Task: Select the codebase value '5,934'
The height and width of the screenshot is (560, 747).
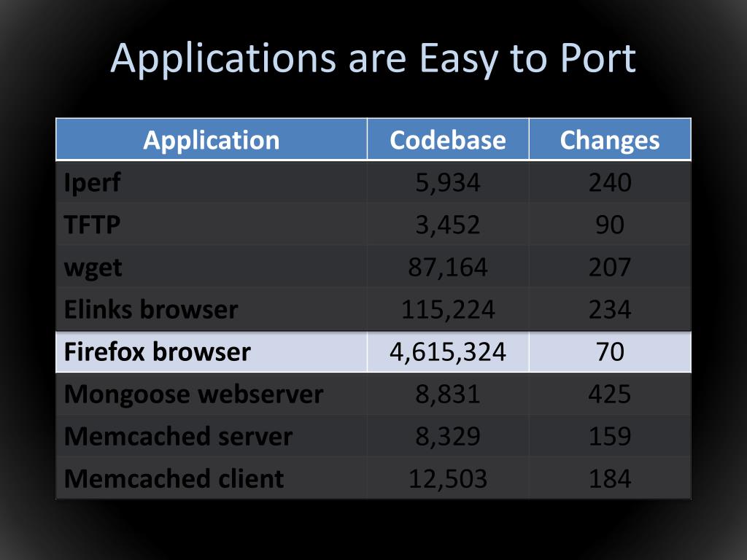Action: point(448,182)
